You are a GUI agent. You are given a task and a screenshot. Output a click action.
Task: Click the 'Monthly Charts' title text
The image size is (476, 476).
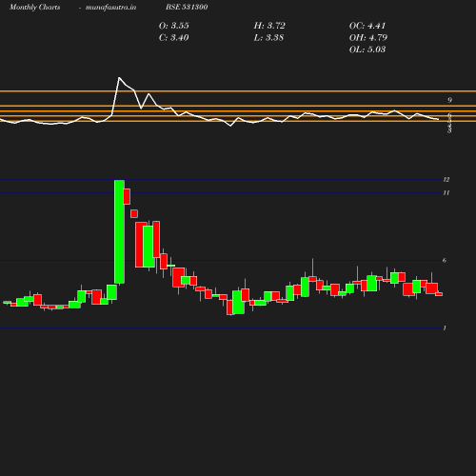34,7
